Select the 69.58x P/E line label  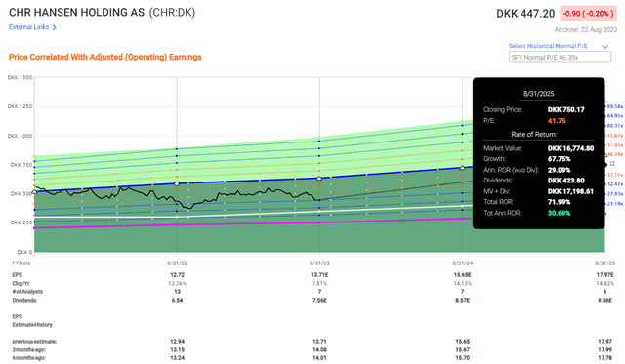pyautogui.click(x=615, y=106)
